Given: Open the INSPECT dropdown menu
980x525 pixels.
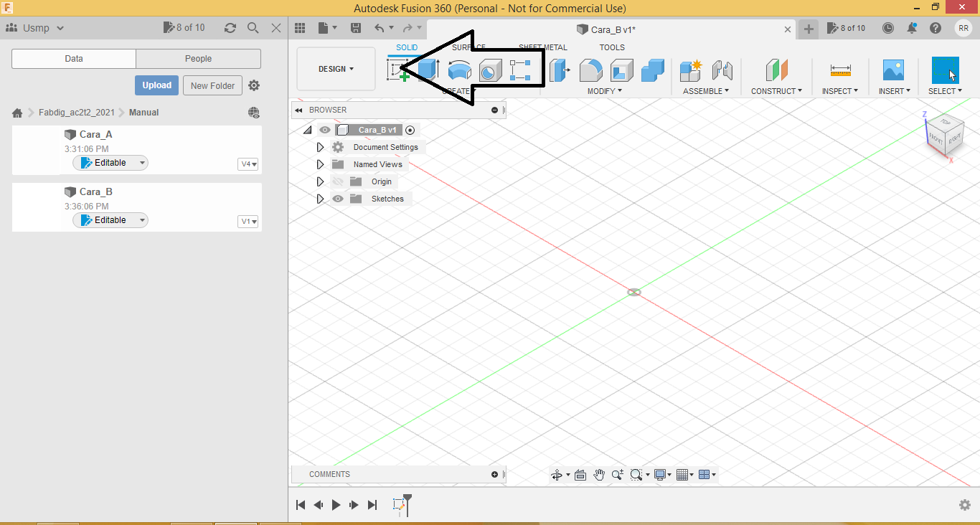Looking at the screenshot, I should pyautogui.click(x=840, y=91).
